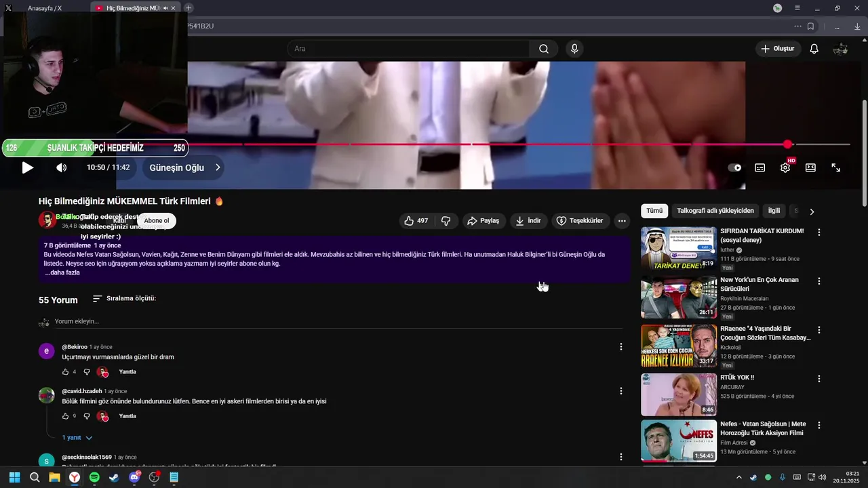Dislike the comment by @Bekiroo
Viewport: 868px width, 488px height.
coord(87,372)
